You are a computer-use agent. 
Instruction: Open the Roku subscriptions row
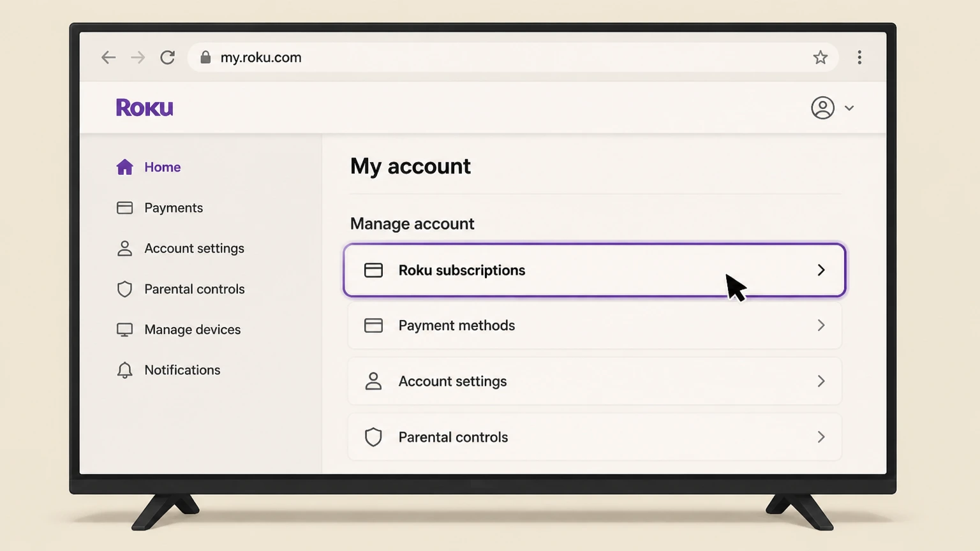595,270
